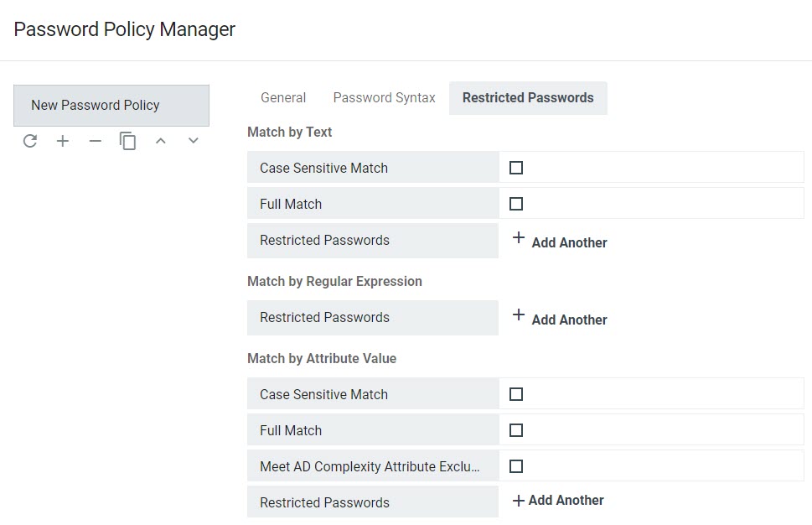The width and height of the screenshot is (812, 525).
Task: Enable Meet AD Complexity Attribute Exclusion checkbox
Action: pyautogui.click(x=516, y=466)
